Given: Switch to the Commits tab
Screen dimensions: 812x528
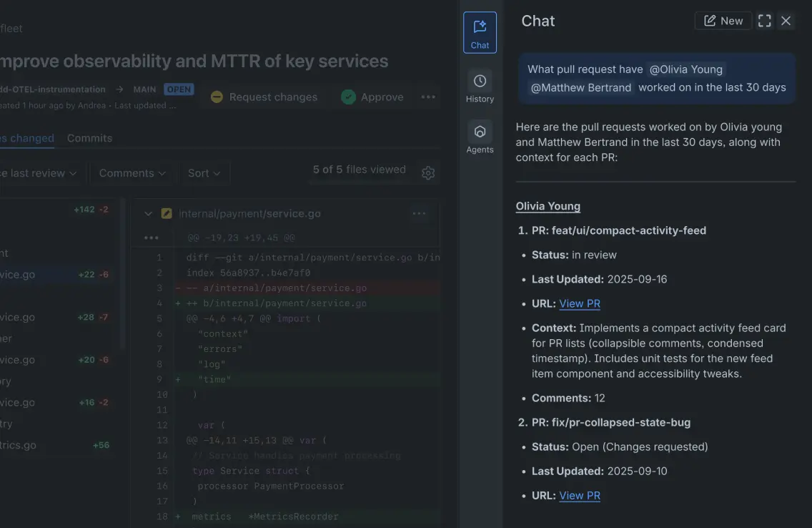Looking at the screenshot, I should (89, 138).
